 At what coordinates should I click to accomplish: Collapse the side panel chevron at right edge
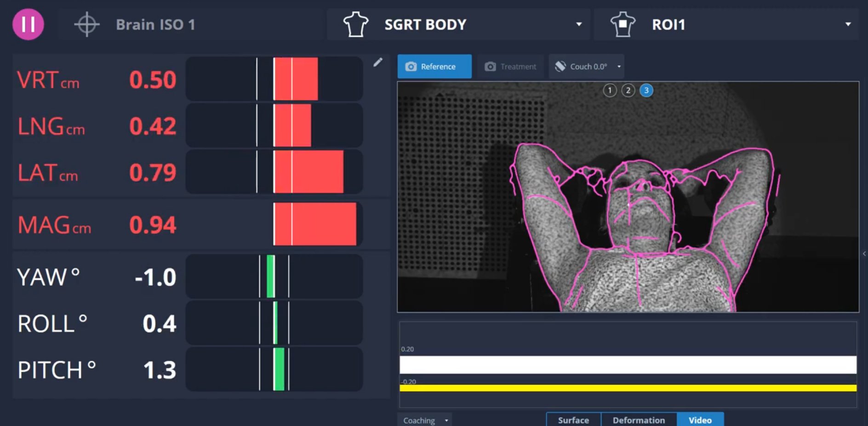864,254
